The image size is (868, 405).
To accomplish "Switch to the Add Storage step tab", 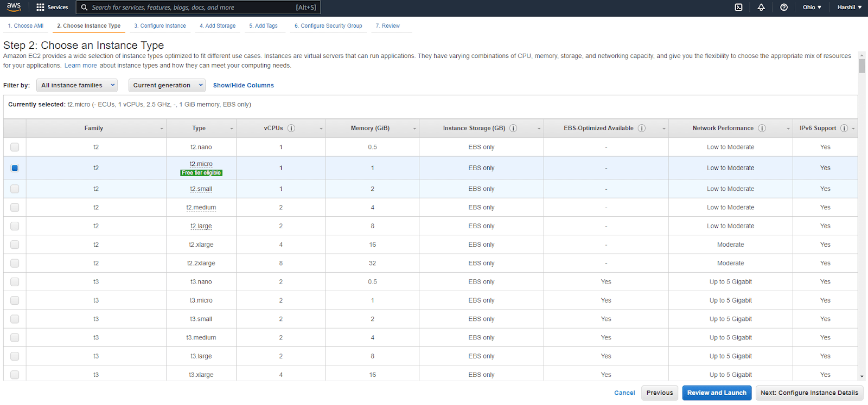I will click(x=218, y=26).
